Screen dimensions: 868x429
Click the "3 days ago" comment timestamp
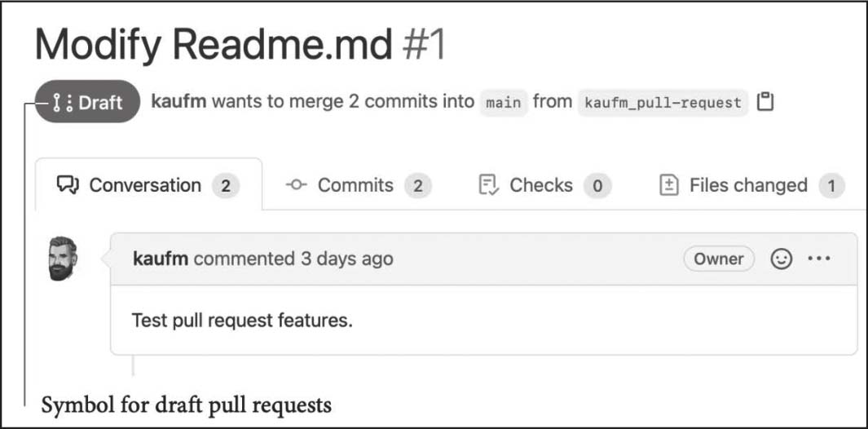(x=346, y=259)
